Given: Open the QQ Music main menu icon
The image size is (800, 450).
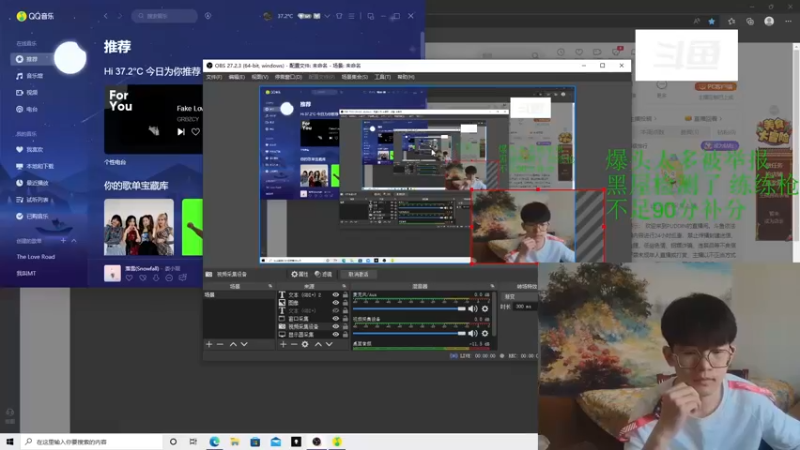Looking at the screenshot, I should pyautogui.click(x=351, y=16).
